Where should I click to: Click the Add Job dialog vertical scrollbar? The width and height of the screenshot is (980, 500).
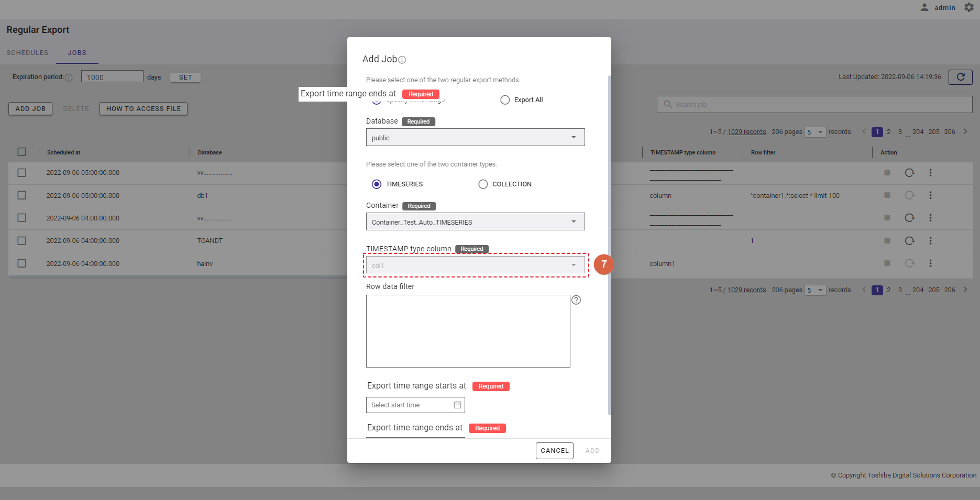point(609,245)
